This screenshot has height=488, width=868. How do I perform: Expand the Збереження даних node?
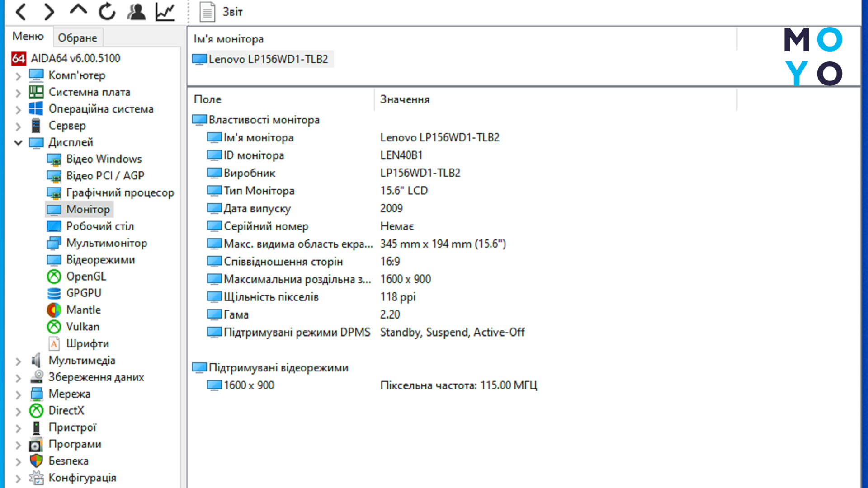click(18, 378)
